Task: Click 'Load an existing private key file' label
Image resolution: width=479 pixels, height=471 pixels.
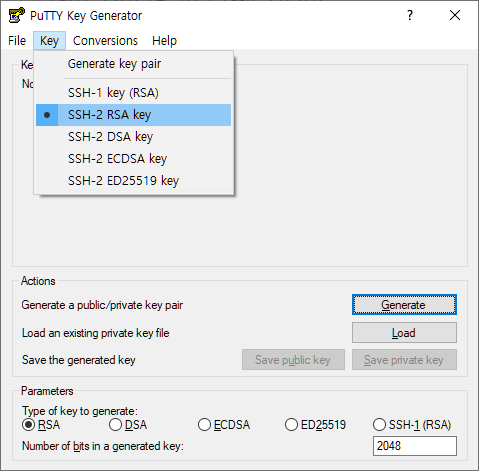Action: (x=96, y=333)
